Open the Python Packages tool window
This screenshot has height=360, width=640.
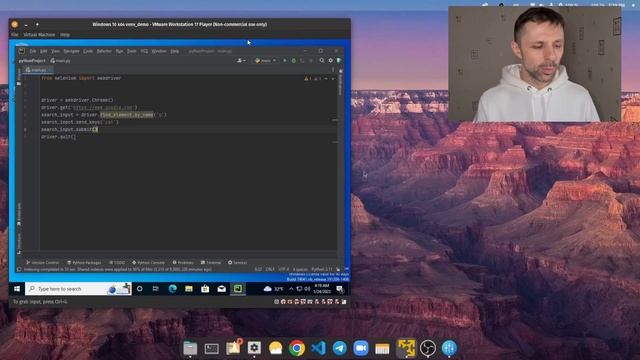click(84, 262)
